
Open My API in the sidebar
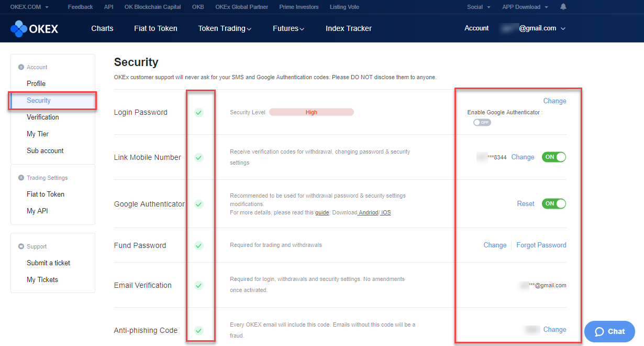point(37,211)
